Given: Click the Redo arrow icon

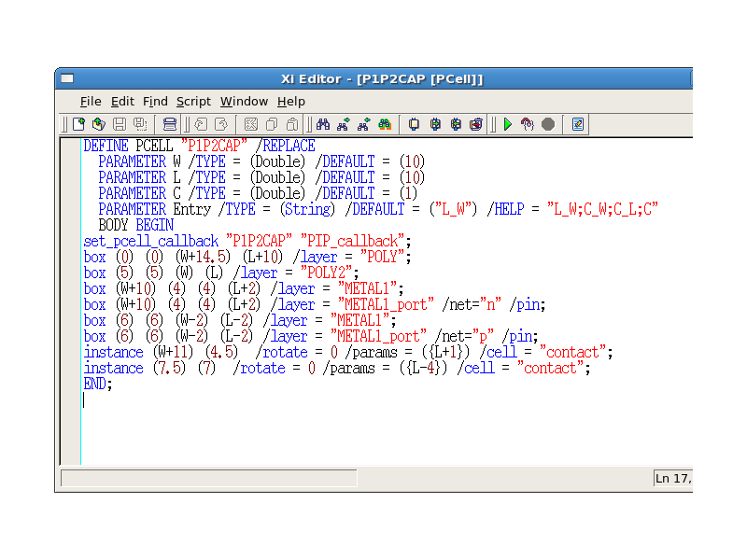Looking at the screenshot, I should [x=221, y=124].
